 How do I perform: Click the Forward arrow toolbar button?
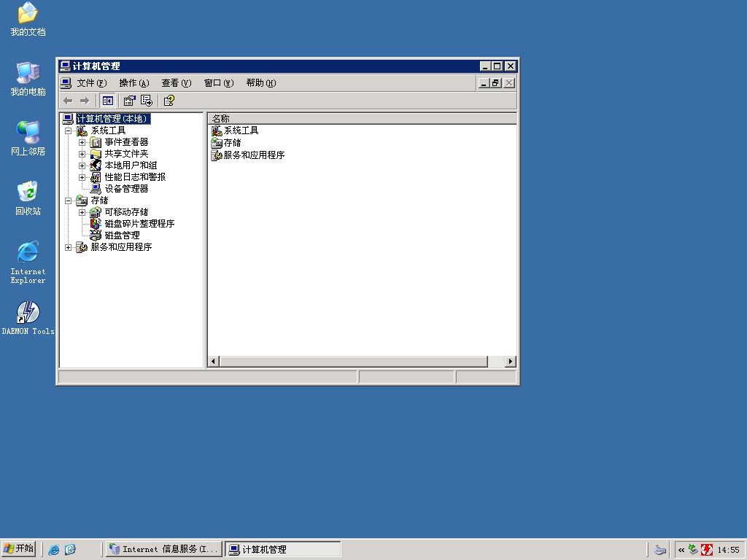pos(85,101)
